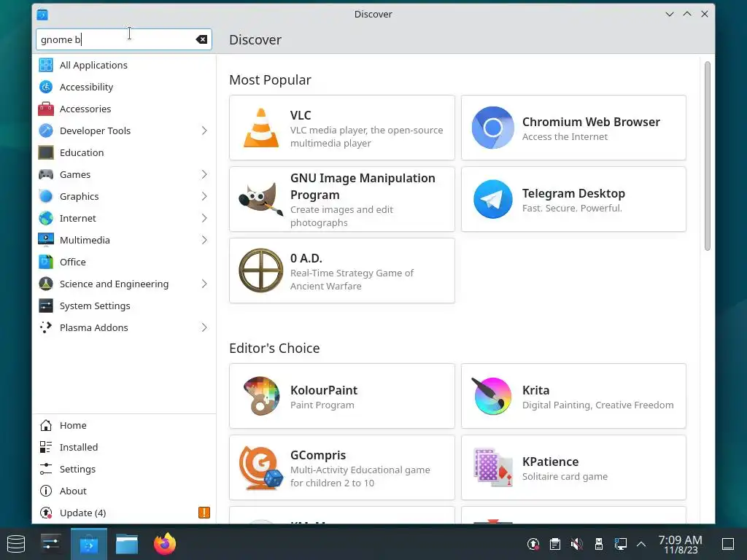Open the VLC app card
The image size is (747, 560).
point(342,128)
